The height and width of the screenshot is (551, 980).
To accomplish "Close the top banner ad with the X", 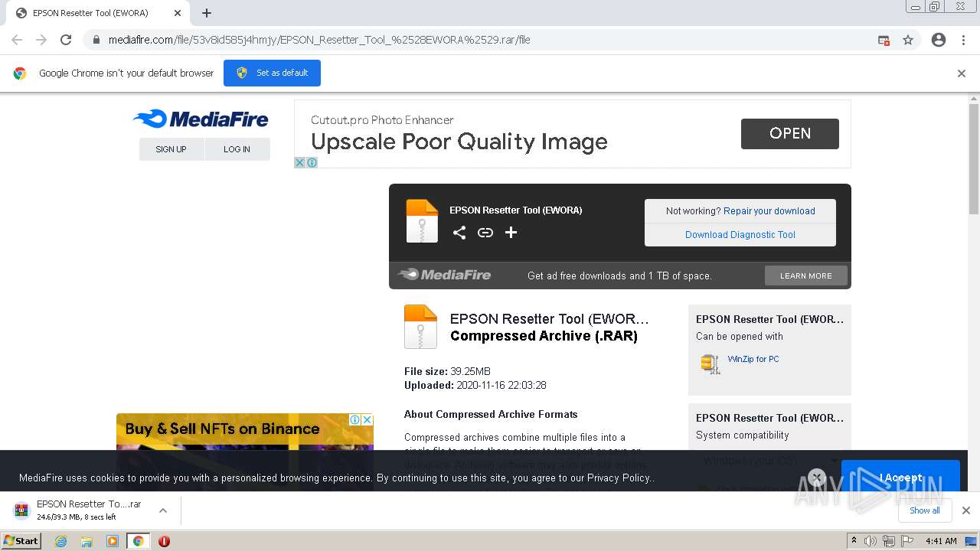I will click(300, 162).
